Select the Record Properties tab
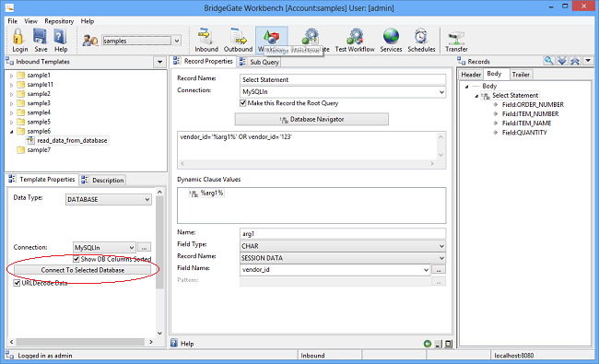This screenshot has width=599, height=364. click(204, 61)
